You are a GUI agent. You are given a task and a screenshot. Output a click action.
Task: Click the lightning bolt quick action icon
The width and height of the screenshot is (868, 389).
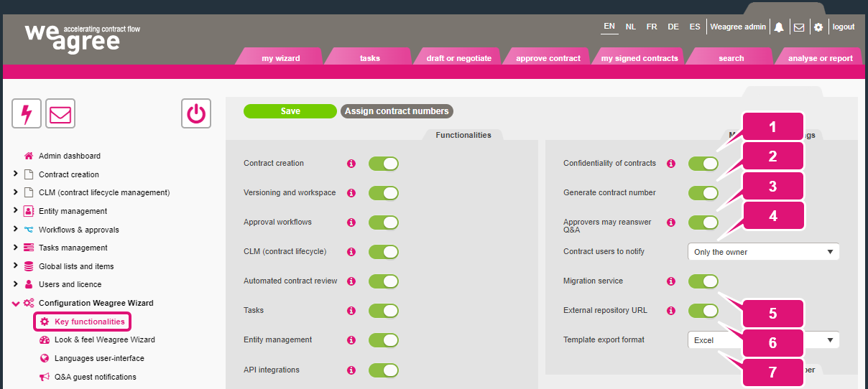27,113
